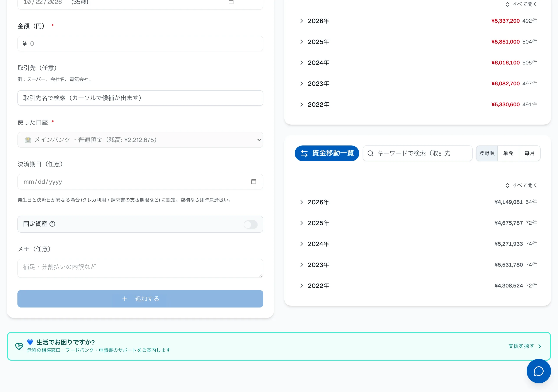Image resolution: width=558 pixels, height=392 pixels.
Task: Click the heart icon in support banner
Action: (x=19, y=346)
